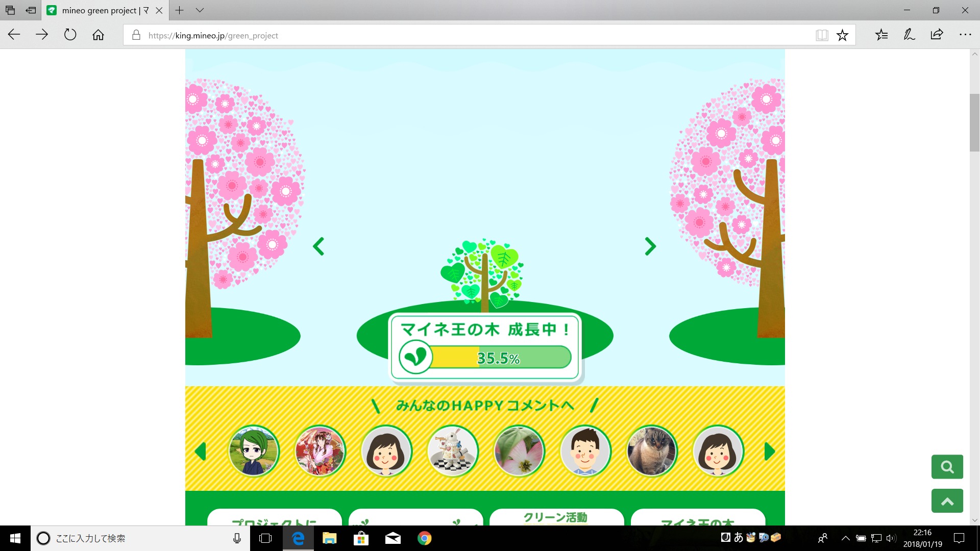Open the cat photo avatar comment
This screenshot has width=980, height=551.
pyautogui.click(x=651, y=452)
